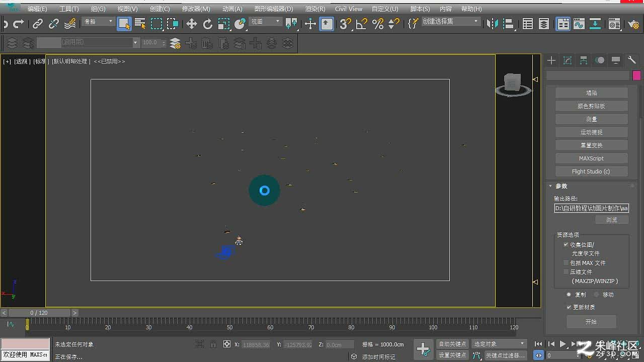644x362 pixels.
Task: Switch to the Utilities wrench tab
Action: click(632, 60)
